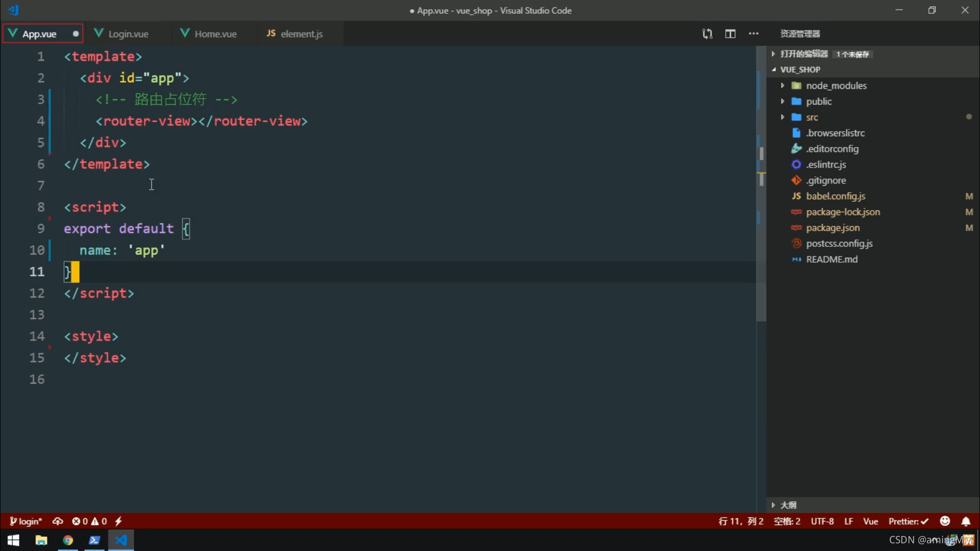Open the editor more actions menu

(x=753, y=34)
